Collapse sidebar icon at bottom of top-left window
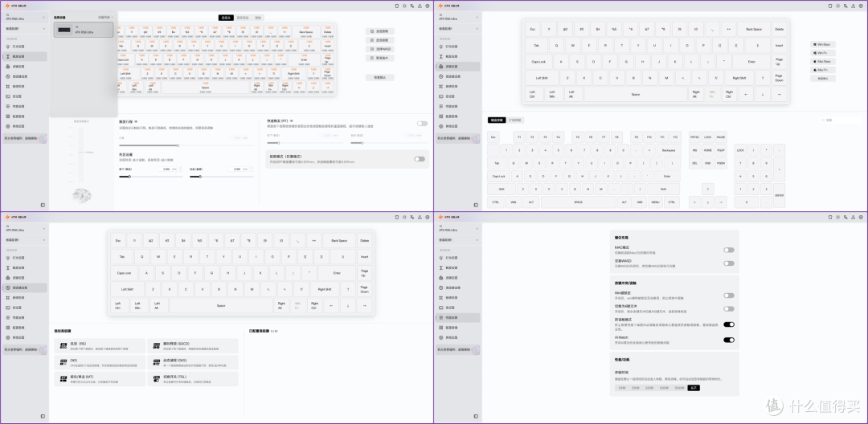Image resolution: width=868 pixels, height=424 pixels. click(x=43, y=205)
